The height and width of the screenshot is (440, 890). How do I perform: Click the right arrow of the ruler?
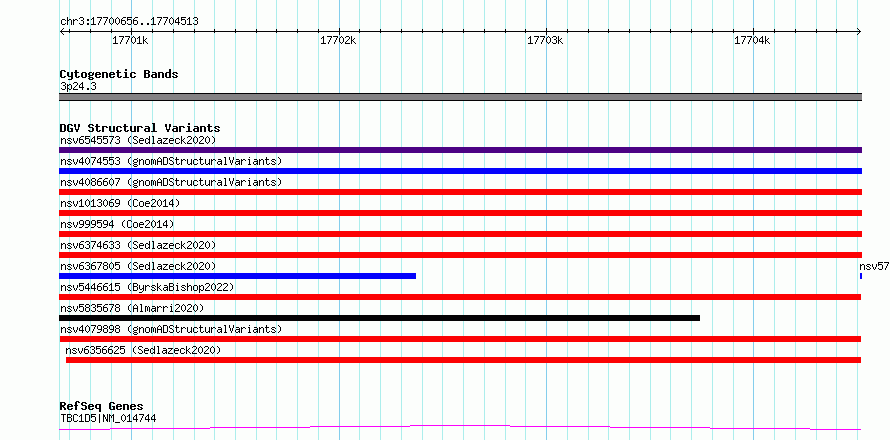859,31
